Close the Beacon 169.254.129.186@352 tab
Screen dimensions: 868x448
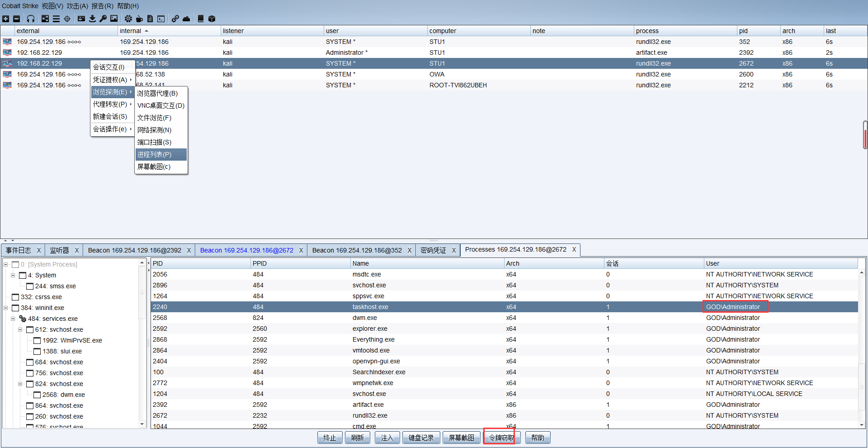point(410,250)
